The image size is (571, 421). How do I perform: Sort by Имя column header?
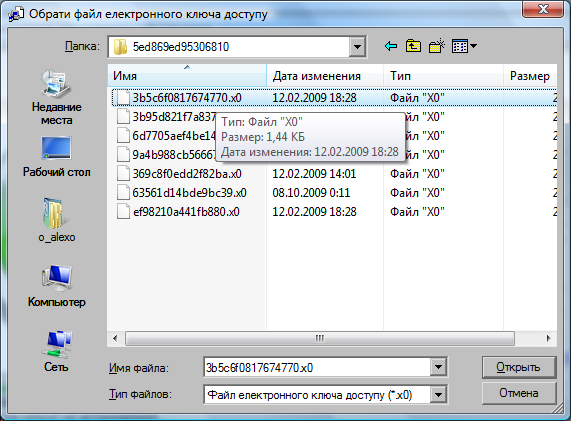point(187,76)
